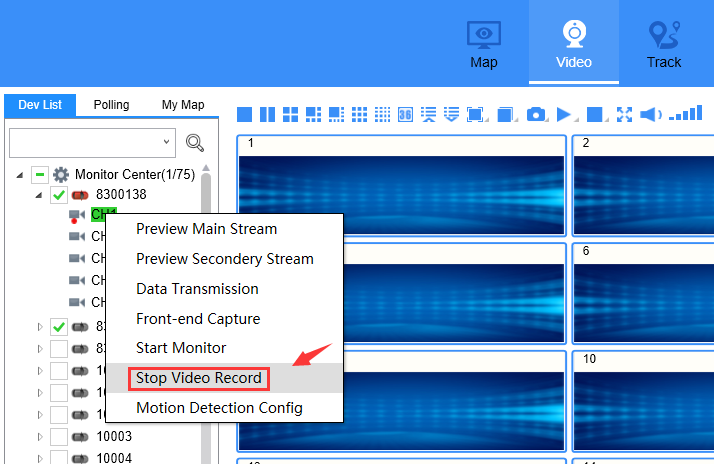The height and width of the screenshot is (464, 714).
Task: Open the Map view
Action: coord(484,44)
